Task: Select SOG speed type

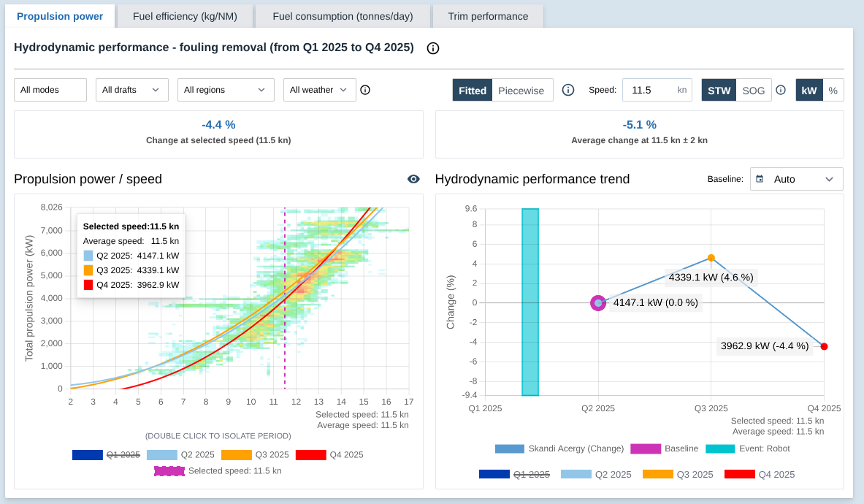Action: click(753, 91)
